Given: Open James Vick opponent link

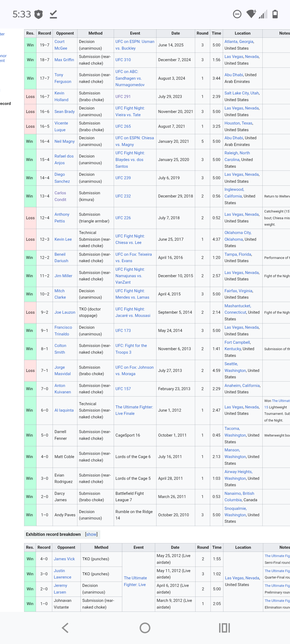Looking at the screenshot, I should 64,559.
